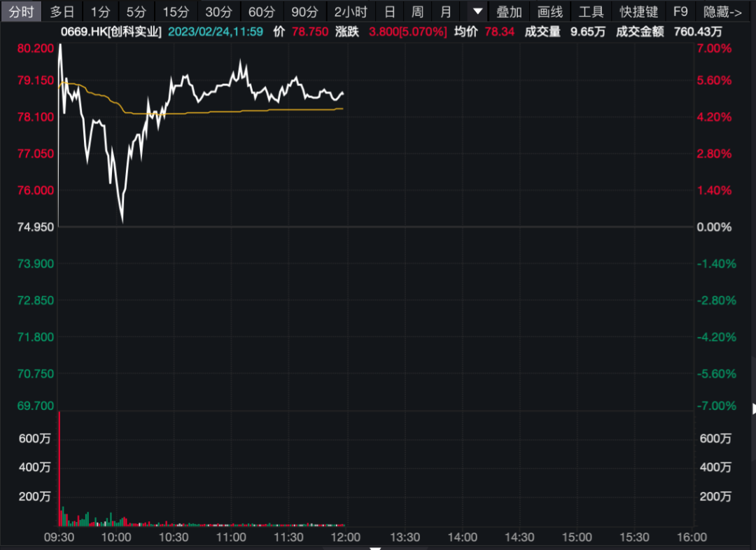This screenshot has width=756, height=550.
Task: Select the 15分 interval
Action: 176,12
